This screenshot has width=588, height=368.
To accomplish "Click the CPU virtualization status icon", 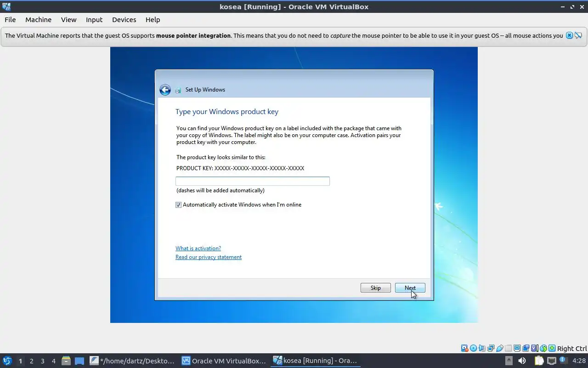I will pyautogui.click(x=535, y=348).
